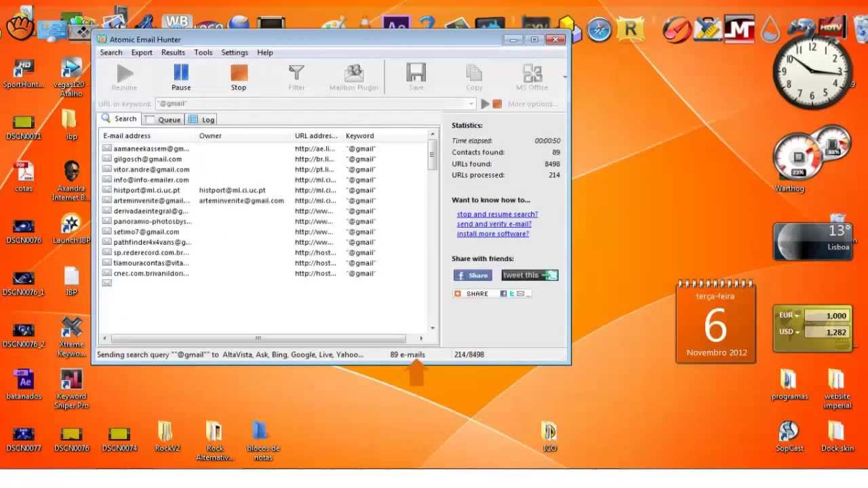
Task: Click the right arrow of horizontal scrollbar
Action: [421, 338]
